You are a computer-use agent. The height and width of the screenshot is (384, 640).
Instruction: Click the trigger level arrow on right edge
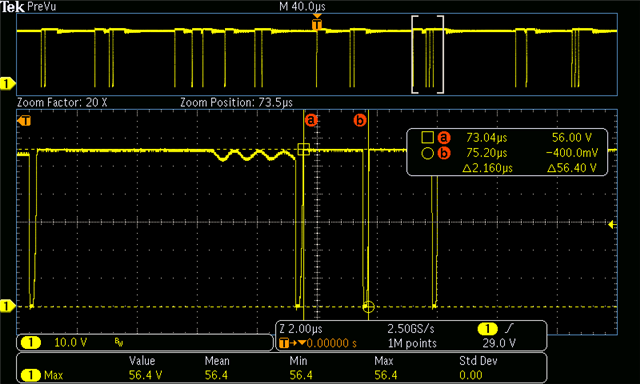coord(612,224)
